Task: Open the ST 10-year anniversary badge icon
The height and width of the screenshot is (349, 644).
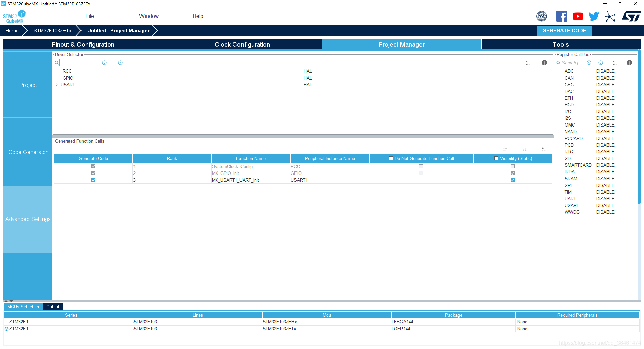Action: [x=542, y=16]
